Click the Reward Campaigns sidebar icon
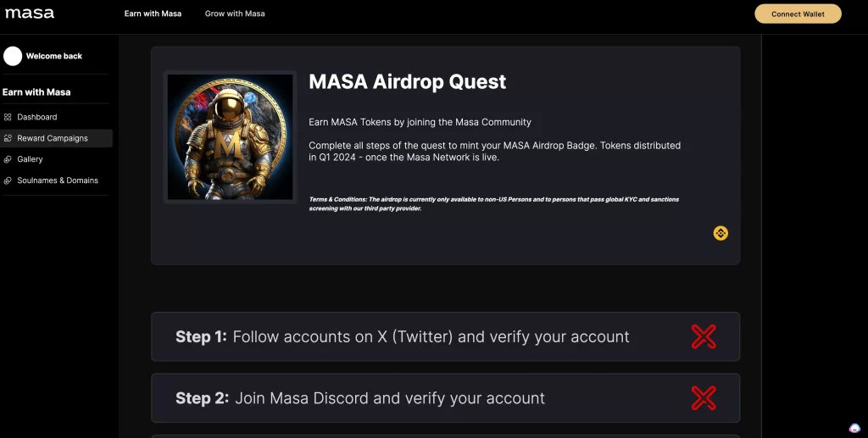The height and width of the screenshot is (438, 868). point(7,138)
